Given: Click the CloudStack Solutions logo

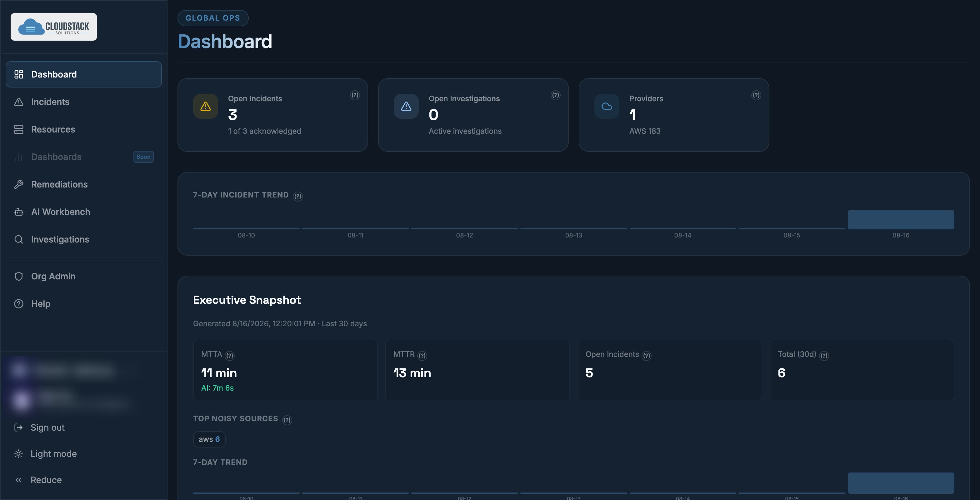Looking at the screenshot, I should (x=54, y=27).
